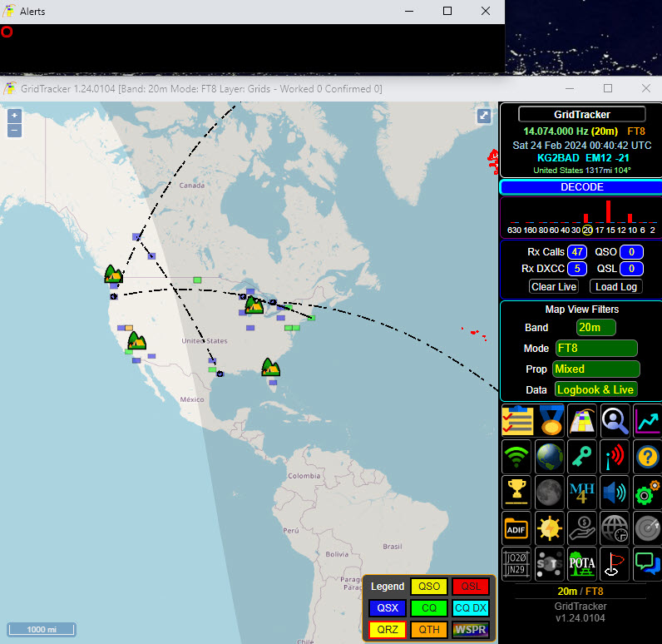The image size is (662, 644).
Task: Click the Load Log button
Action: tap(616, 287)
